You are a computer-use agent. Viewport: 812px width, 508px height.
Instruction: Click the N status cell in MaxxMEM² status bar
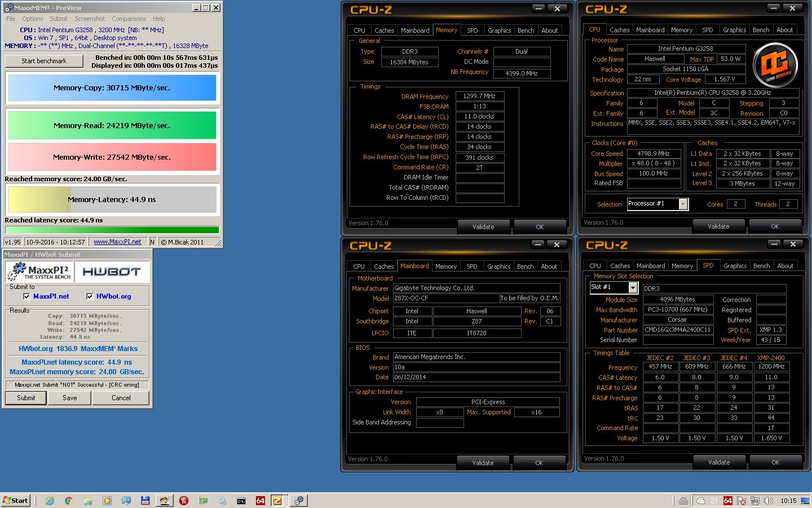[x=152, y=242]
